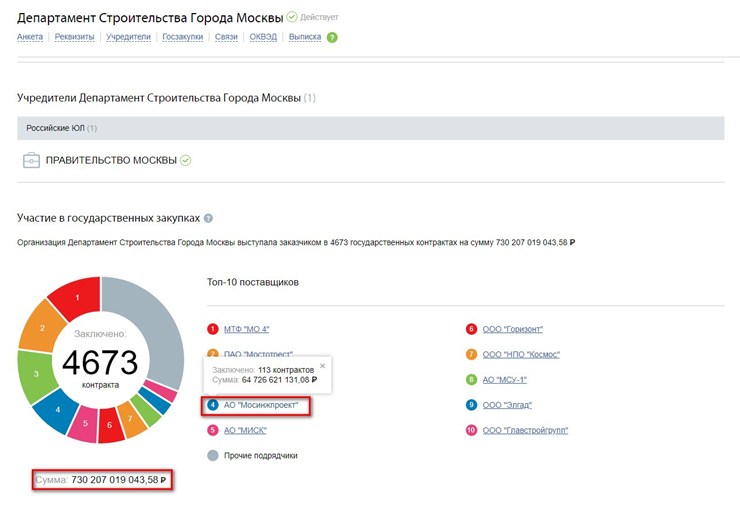Click Топ-10 поставщиков heading

click(252, 282)
